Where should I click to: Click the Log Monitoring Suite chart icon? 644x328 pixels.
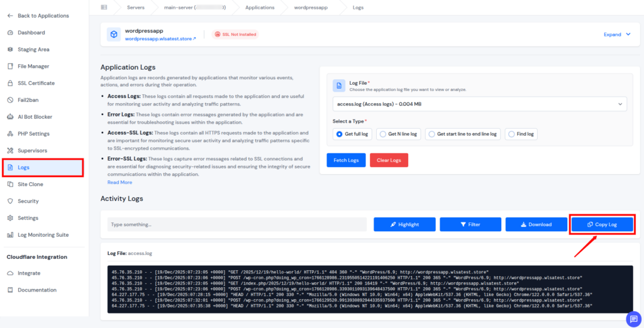[10, 235]
